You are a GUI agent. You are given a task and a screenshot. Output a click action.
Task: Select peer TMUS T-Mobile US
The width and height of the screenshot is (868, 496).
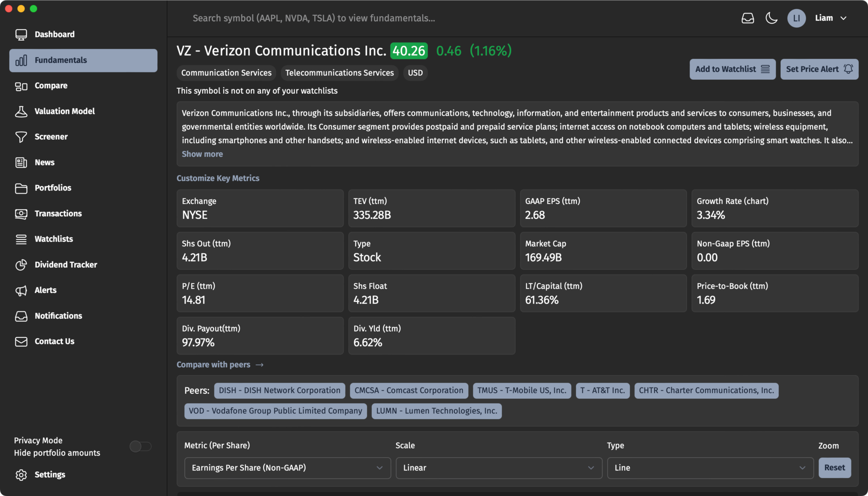[522, 390]
